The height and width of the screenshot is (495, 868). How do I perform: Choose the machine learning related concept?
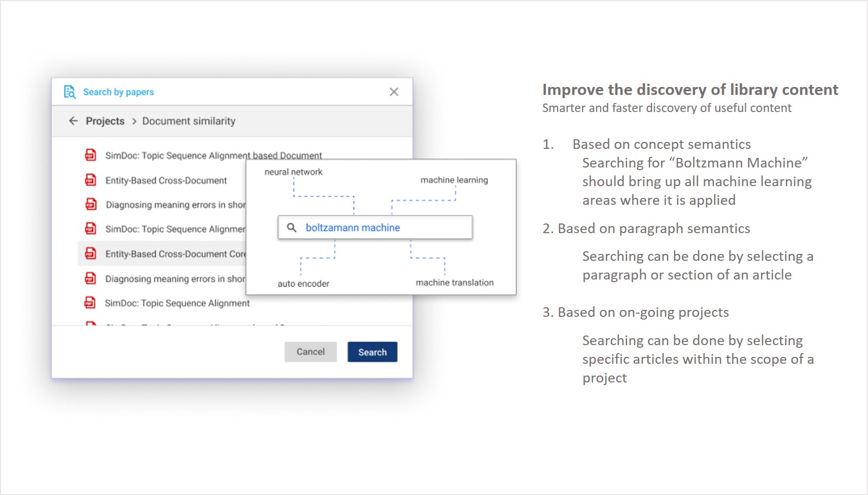pos(454,180)
